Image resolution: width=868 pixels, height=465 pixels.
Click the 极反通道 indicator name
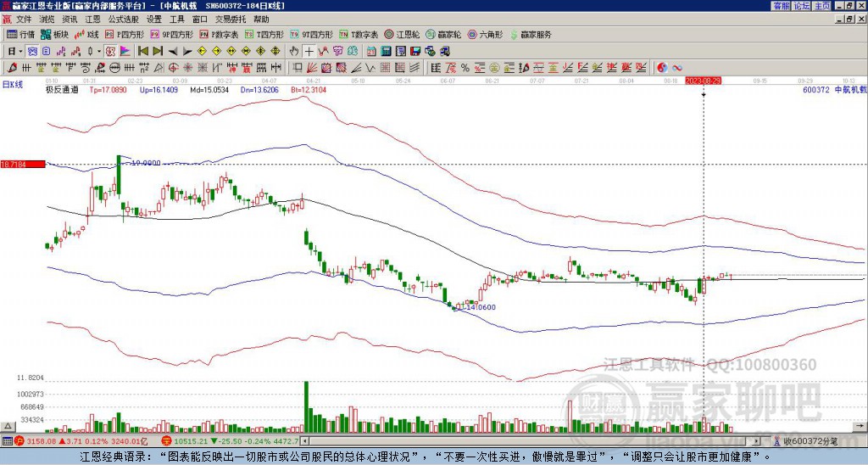[x=62, y=89]
